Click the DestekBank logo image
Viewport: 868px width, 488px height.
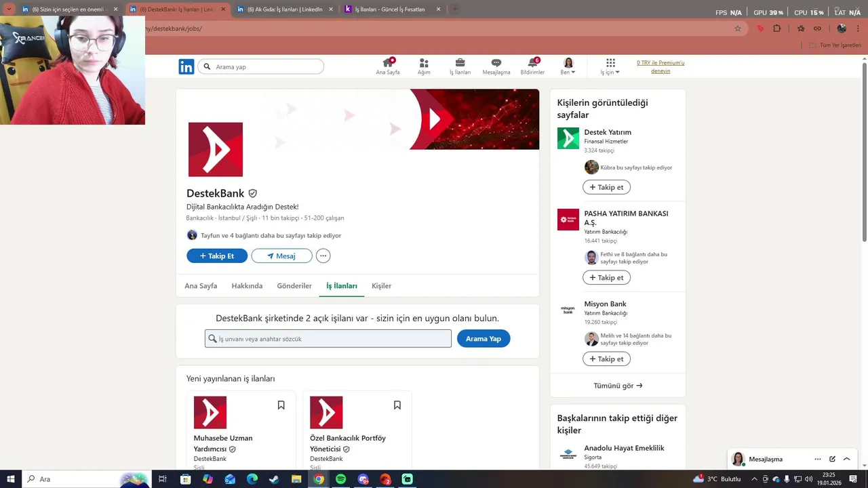pos(216,150)
